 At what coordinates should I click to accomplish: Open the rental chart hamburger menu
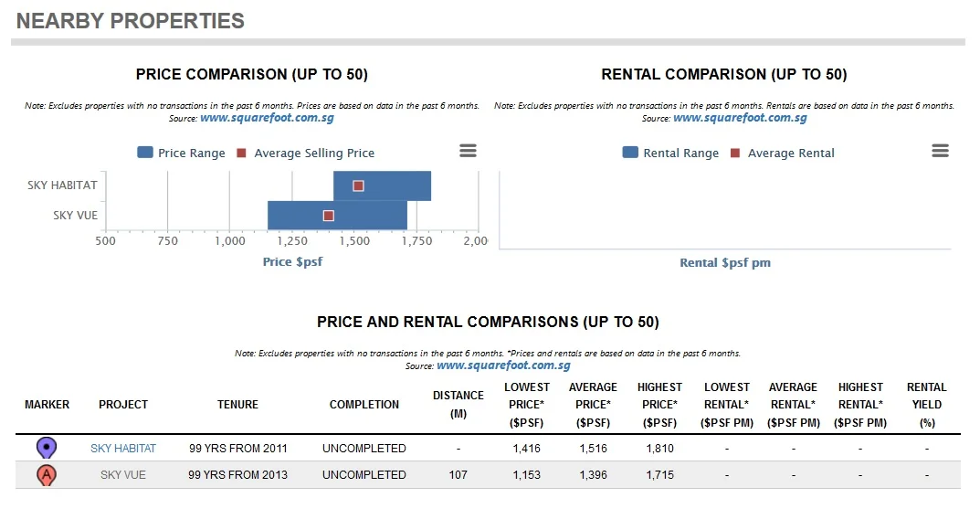pyautogui.click(x=940, y=151)
